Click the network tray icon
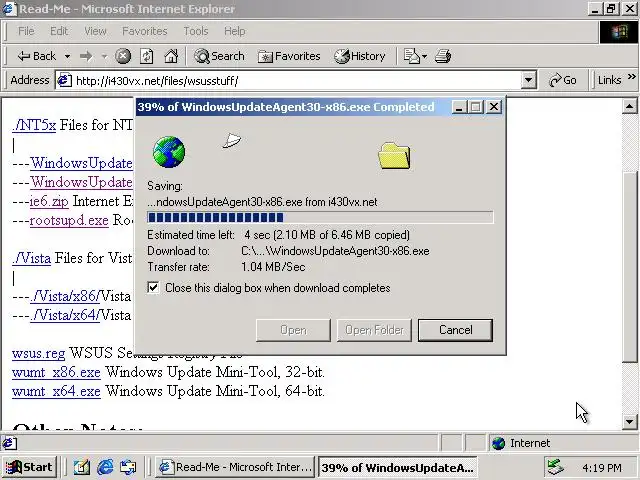The image size is (640, 480). pos(556,467)
